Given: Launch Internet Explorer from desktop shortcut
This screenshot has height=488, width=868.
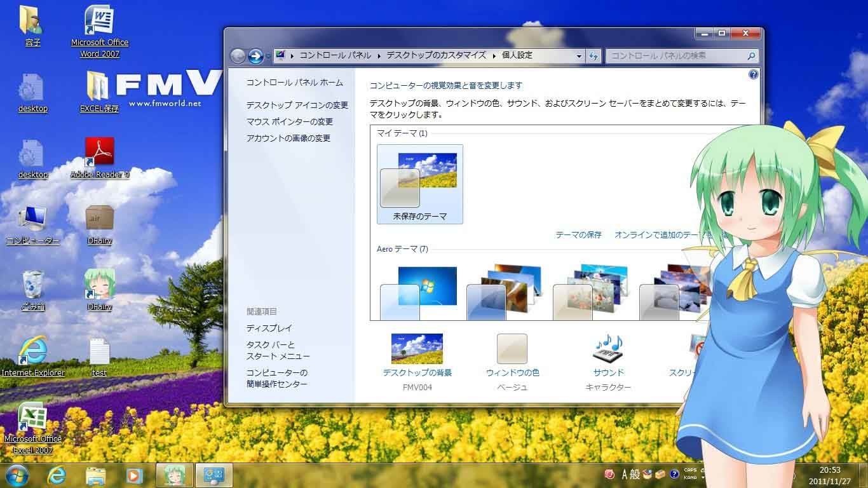Looking at the screenshot, I should [32, 351].
